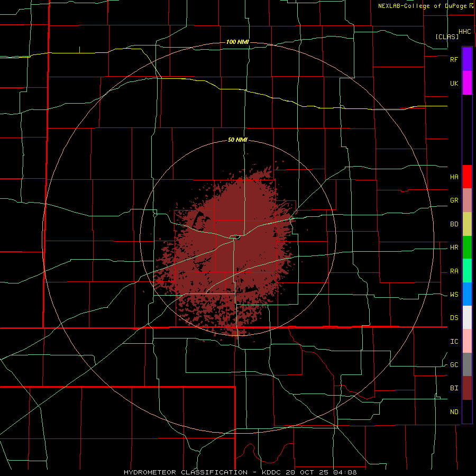Click the light pink IC legend swatch
This screenshot has width=476, height=476.
(x=467, y=341)
